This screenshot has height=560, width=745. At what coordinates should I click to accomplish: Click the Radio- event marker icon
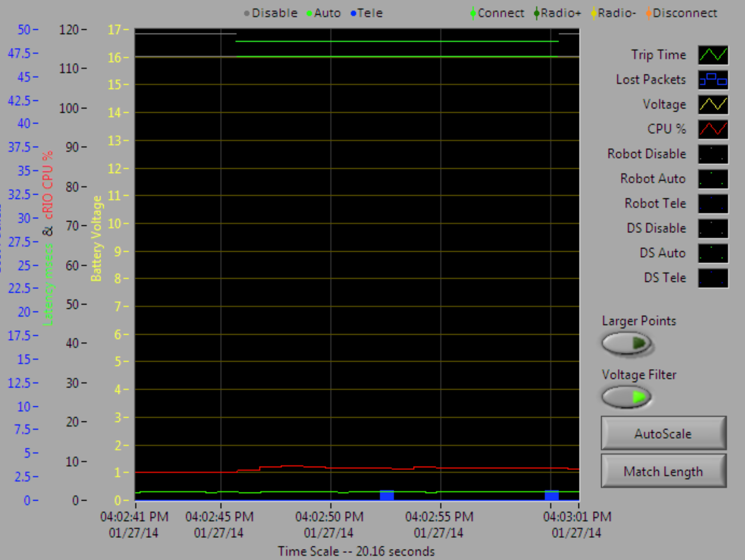(x=594, y=13)
